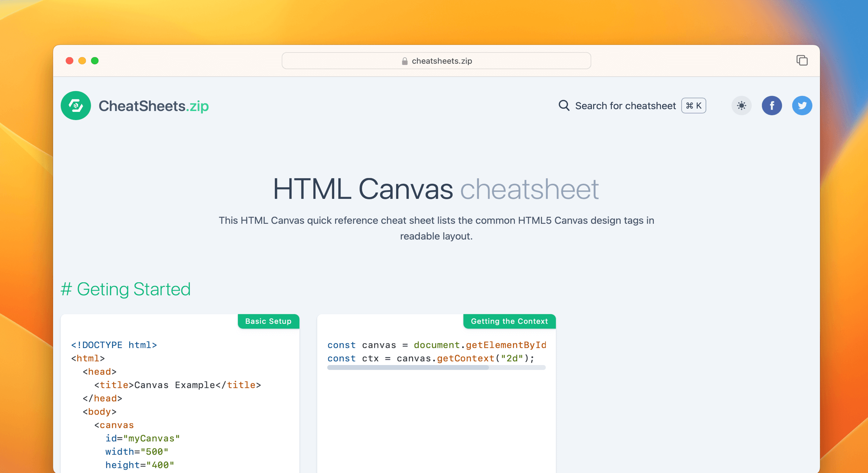Click the CheatSheets.zip green logo icon
The image size is (868, 473).
pyautogui.click(x=76, y=105)
